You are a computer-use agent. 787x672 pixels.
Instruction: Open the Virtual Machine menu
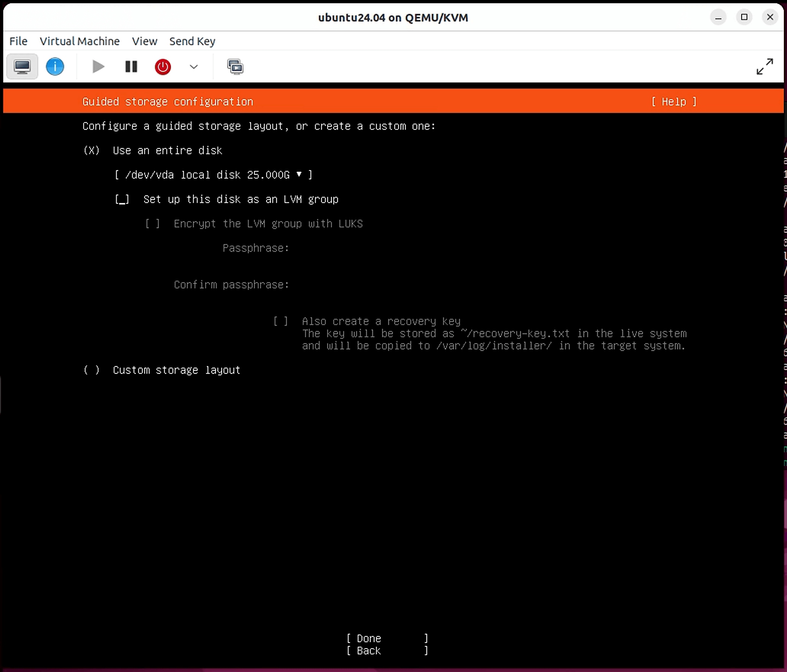(79, 41)
